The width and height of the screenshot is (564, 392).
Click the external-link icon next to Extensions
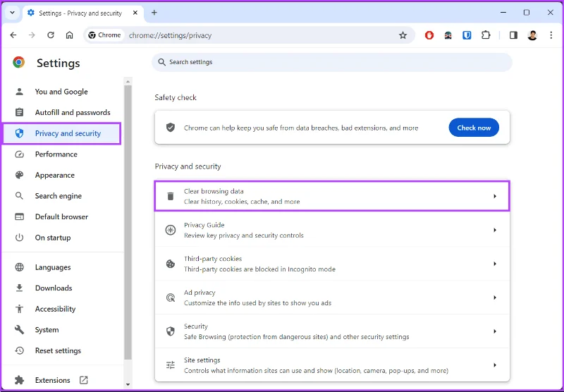pos(83,380)
